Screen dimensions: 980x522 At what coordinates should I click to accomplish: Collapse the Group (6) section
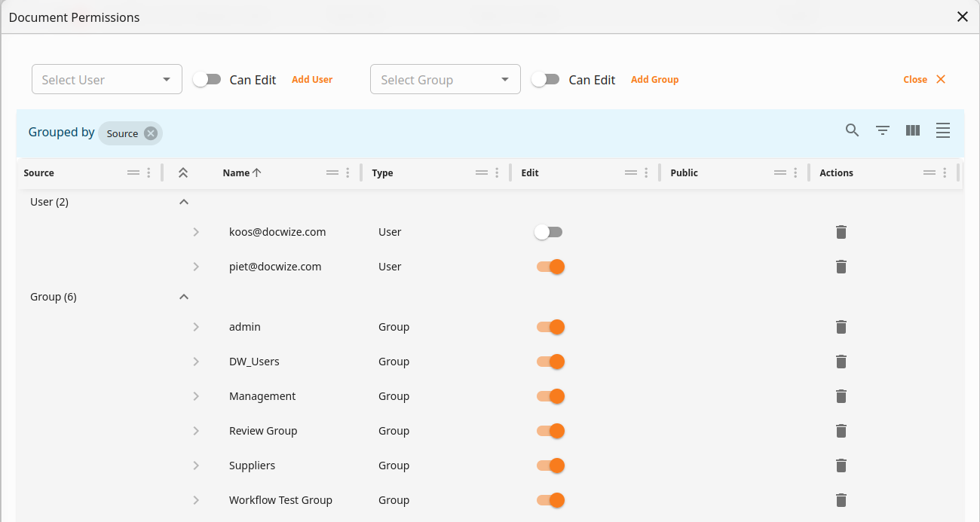click(x=183, y=297)
